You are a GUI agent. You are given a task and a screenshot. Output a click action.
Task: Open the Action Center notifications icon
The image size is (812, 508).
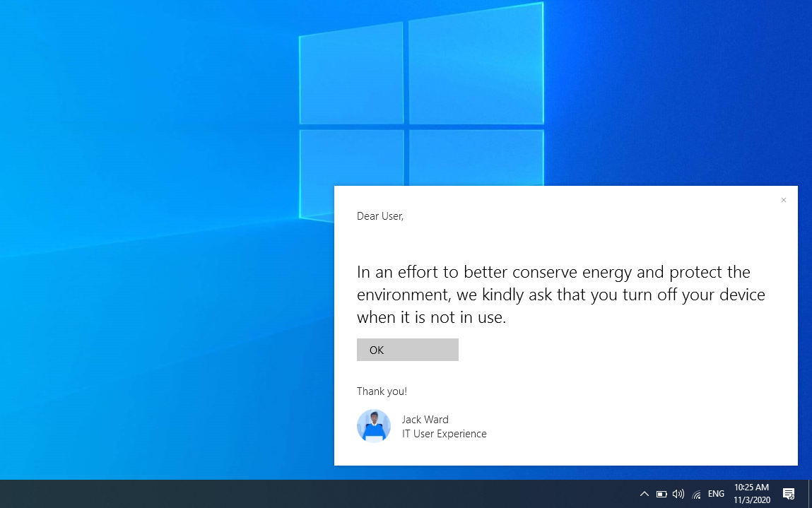[x=789, y=494]
